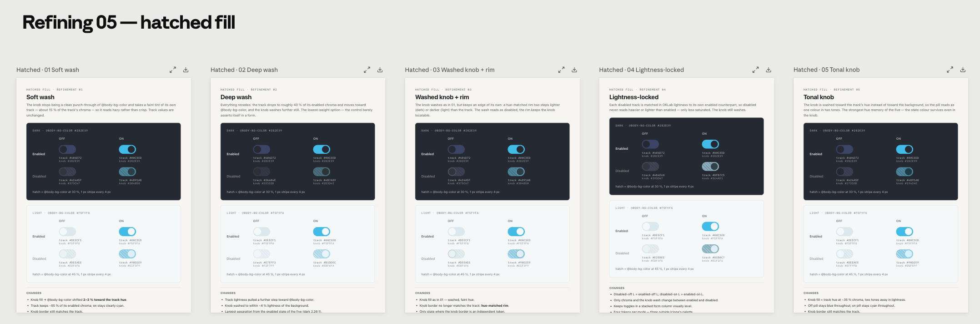The image size is (980, 324).
Task: Toggle Tonal knob dark Enabled OFF switch
Action: [844, 149]
